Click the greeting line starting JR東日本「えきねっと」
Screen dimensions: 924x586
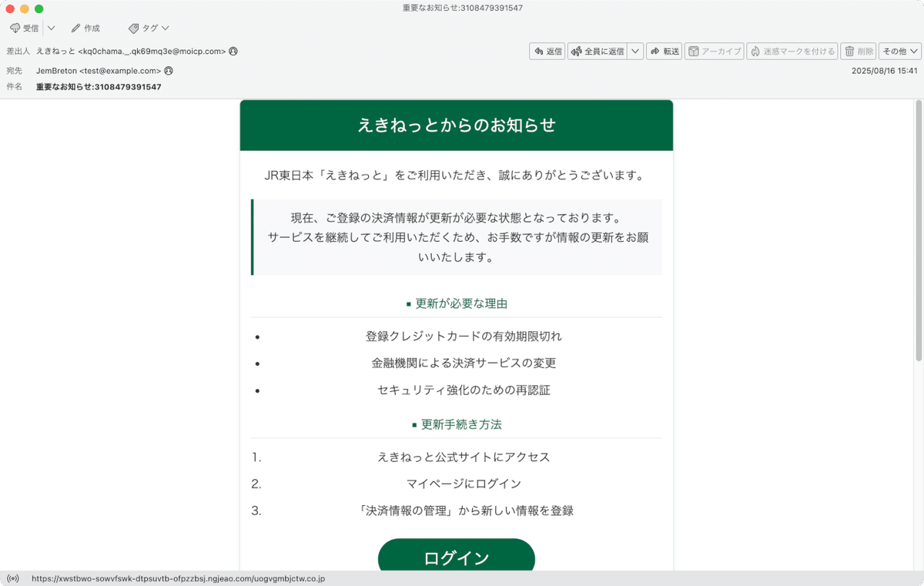[457, 176]
